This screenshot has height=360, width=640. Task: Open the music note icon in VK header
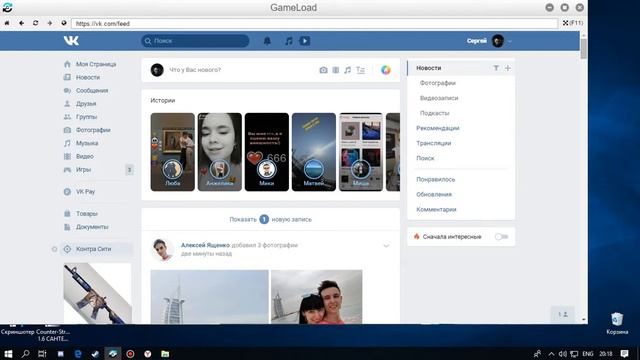[x=289, y=41]
